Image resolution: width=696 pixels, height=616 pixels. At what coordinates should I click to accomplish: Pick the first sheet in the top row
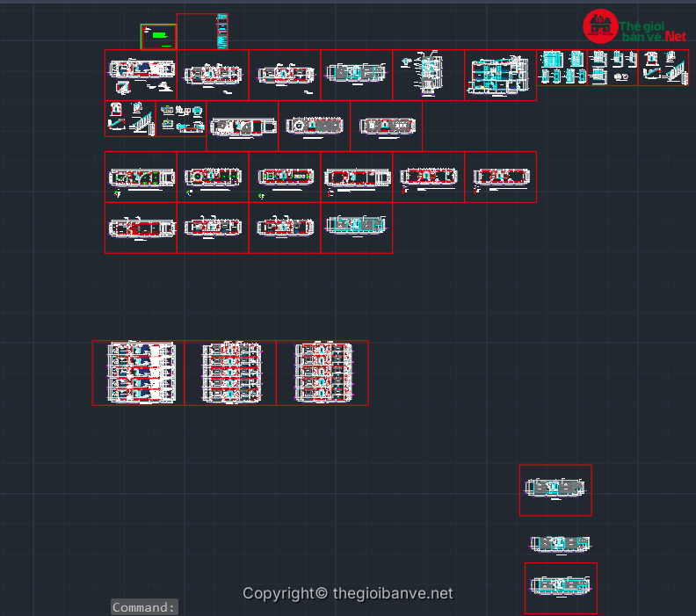point(141,75)
